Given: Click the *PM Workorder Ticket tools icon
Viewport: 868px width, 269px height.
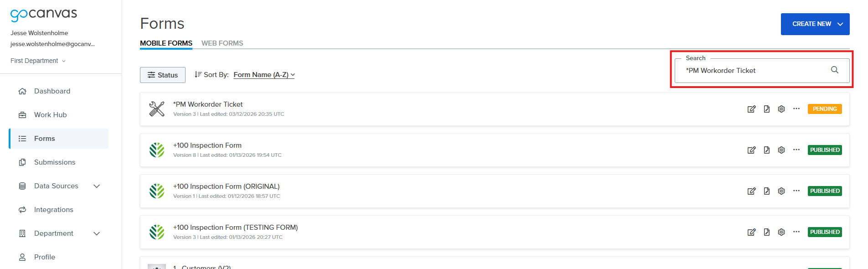Looking at the screenshot, I should (x=157, y=109).
